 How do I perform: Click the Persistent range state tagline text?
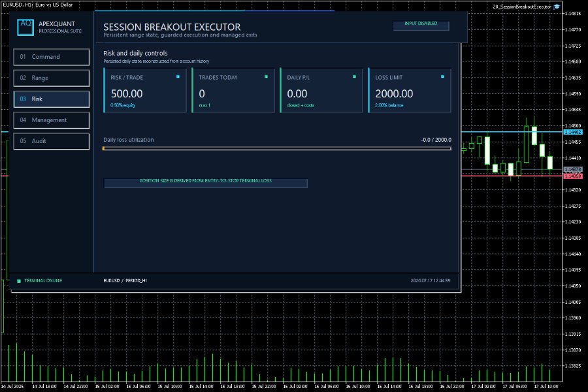click(180, 35)
